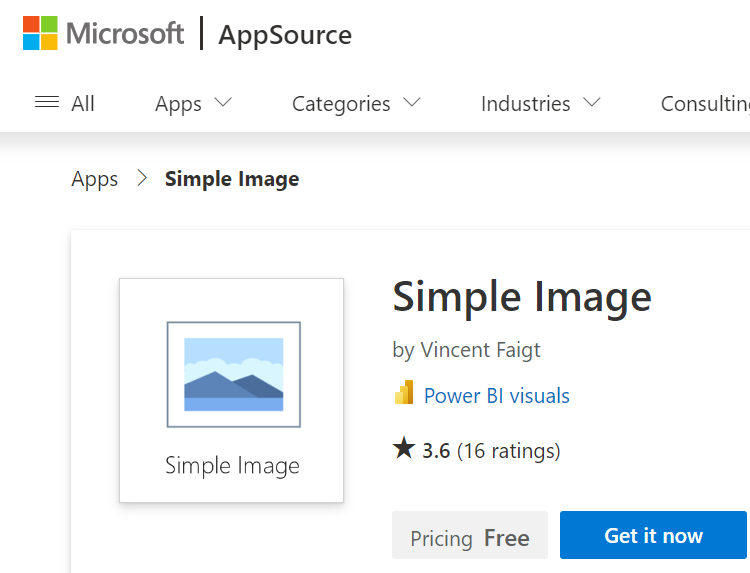Click the Simple Image app thumbnail card
The width and height of the screenshot is (750, 573).
(232, 390)
